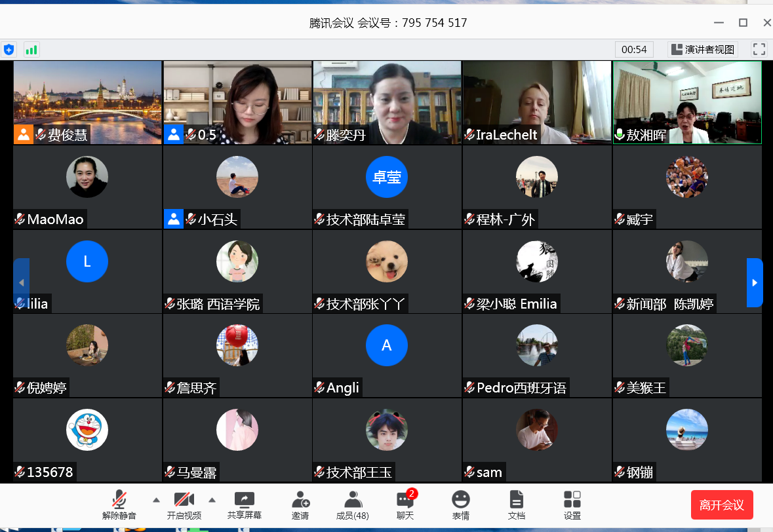This screenshot has width=773, height=532.
Task: Click the Leave Meeting (离开会议) button
Action: 721,504
